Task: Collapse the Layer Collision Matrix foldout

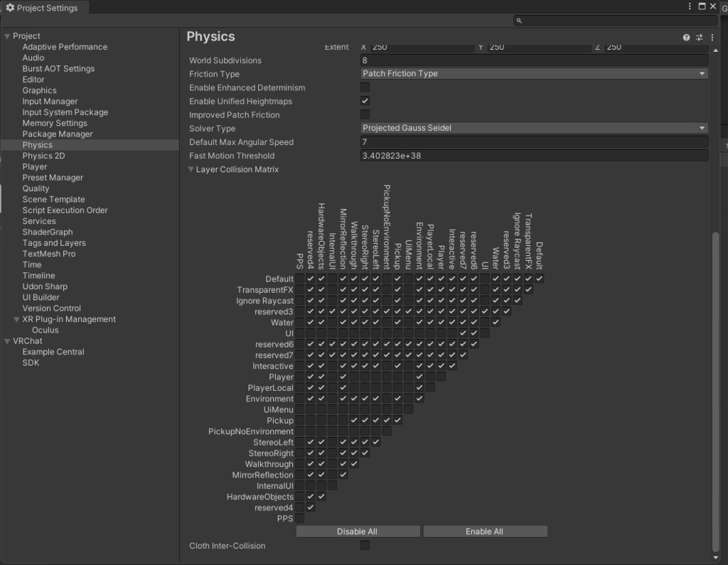Action: coord(191,169)
